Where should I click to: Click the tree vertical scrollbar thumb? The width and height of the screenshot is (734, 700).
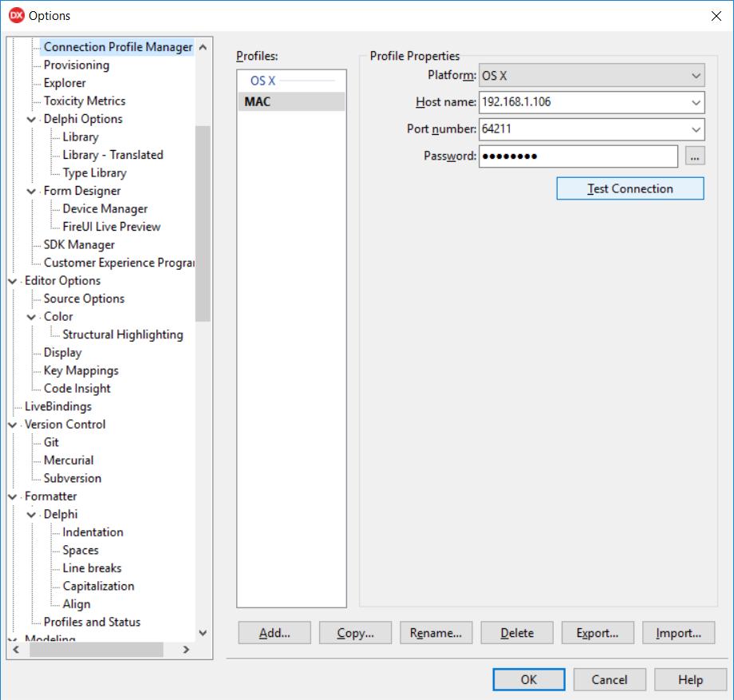tap(203, 223)
